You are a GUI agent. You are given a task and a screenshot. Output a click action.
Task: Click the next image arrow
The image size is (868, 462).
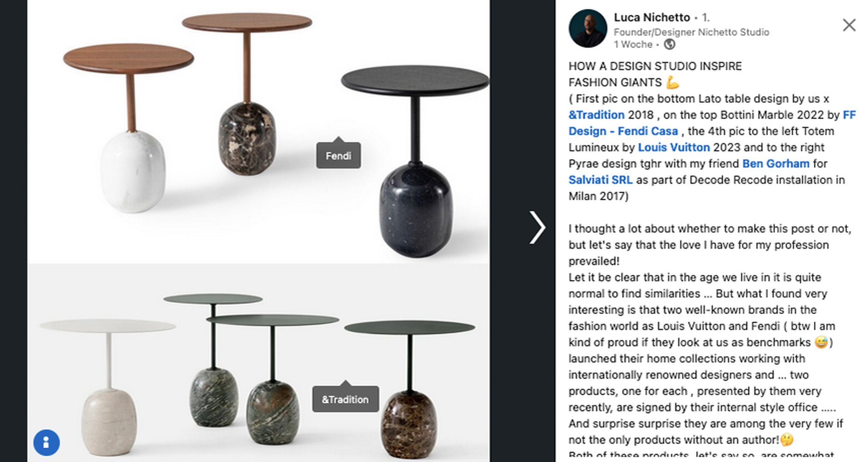537,227
